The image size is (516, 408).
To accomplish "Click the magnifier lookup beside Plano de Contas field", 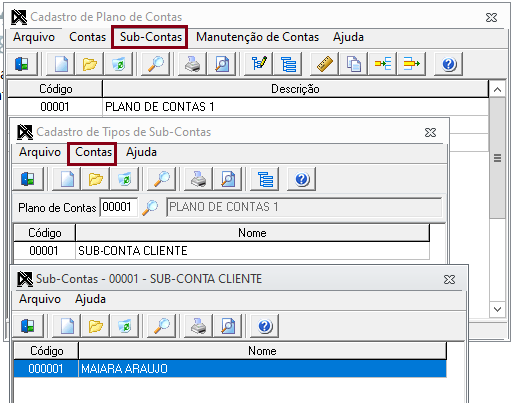I will click(150, 207).
